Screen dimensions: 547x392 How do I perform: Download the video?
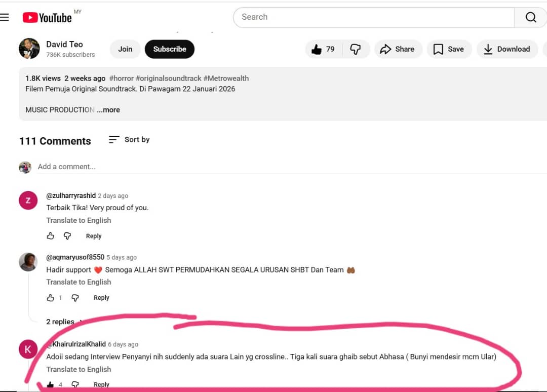coord(506,49)
